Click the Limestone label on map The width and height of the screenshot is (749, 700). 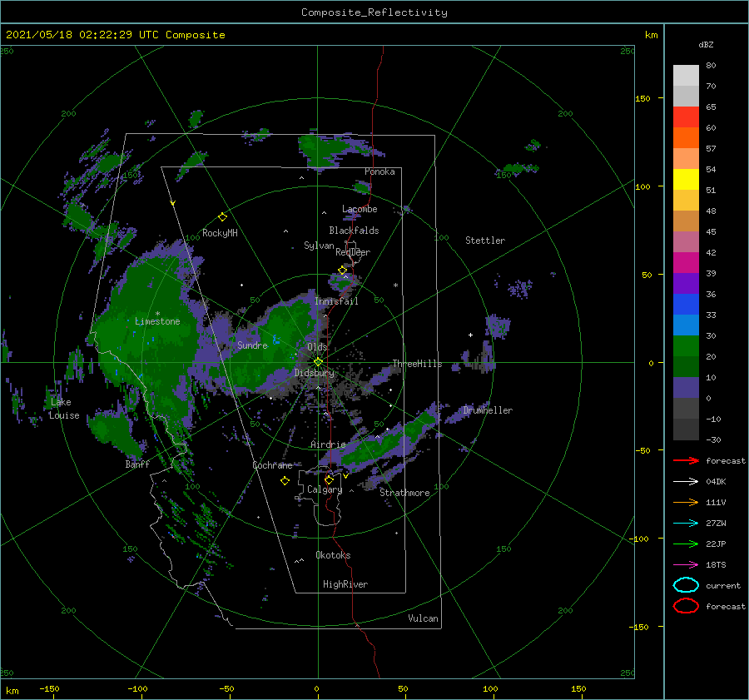click(157, 321)
